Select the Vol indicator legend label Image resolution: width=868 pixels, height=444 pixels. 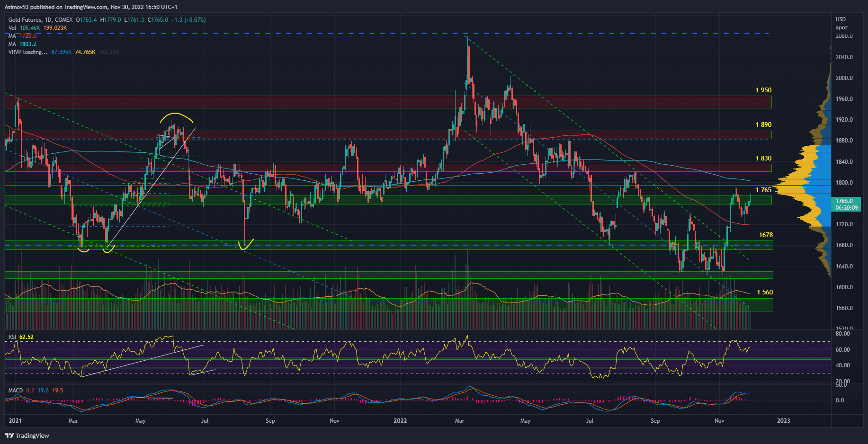12,28
